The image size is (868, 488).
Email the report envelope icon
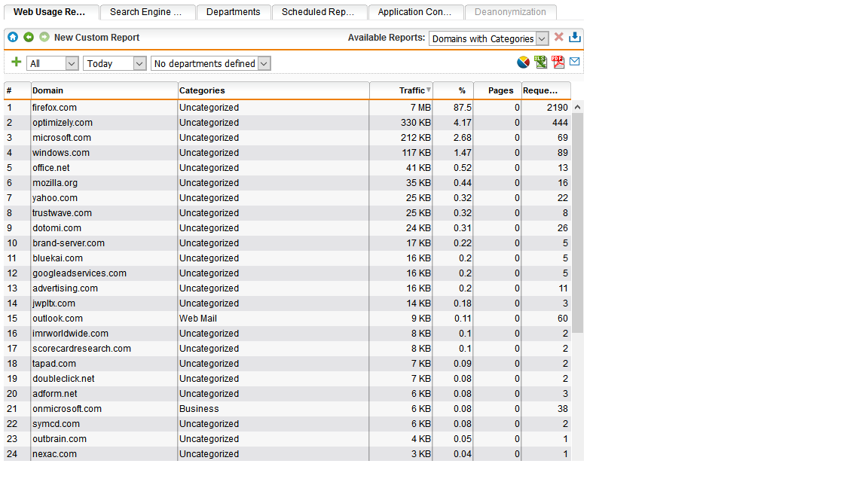click(575, 62)
